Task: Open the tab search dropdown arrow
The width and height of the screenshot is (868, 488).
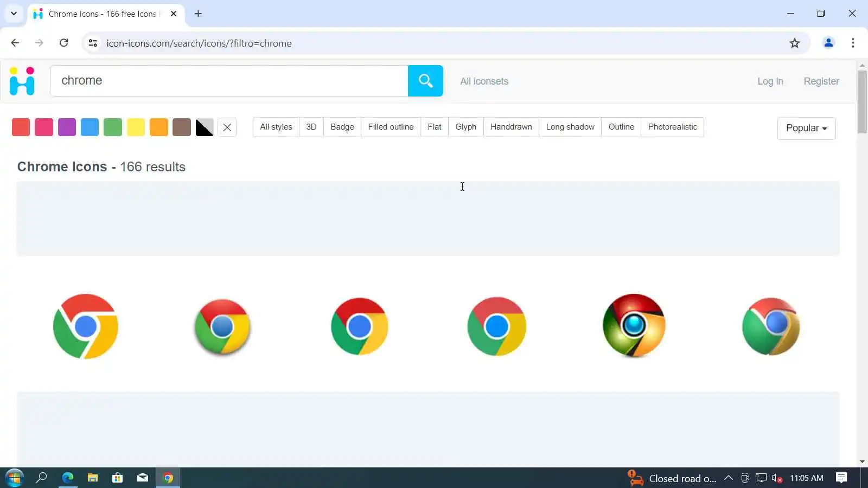Action: point(14,14)
